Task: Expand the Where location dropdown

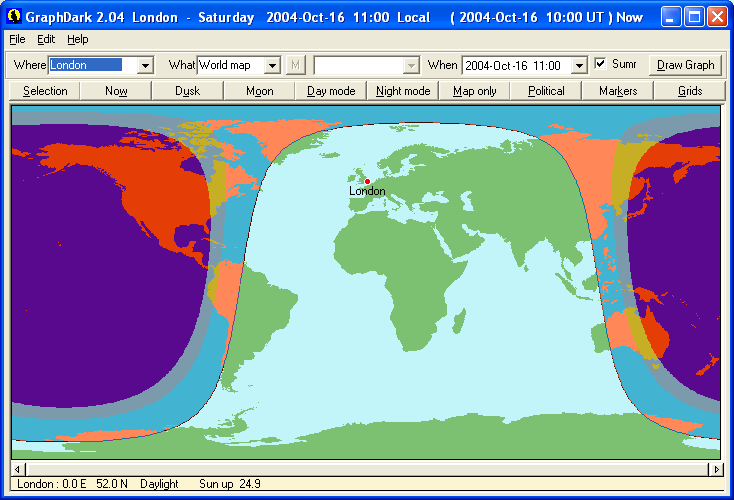Action: pos(145,65)
